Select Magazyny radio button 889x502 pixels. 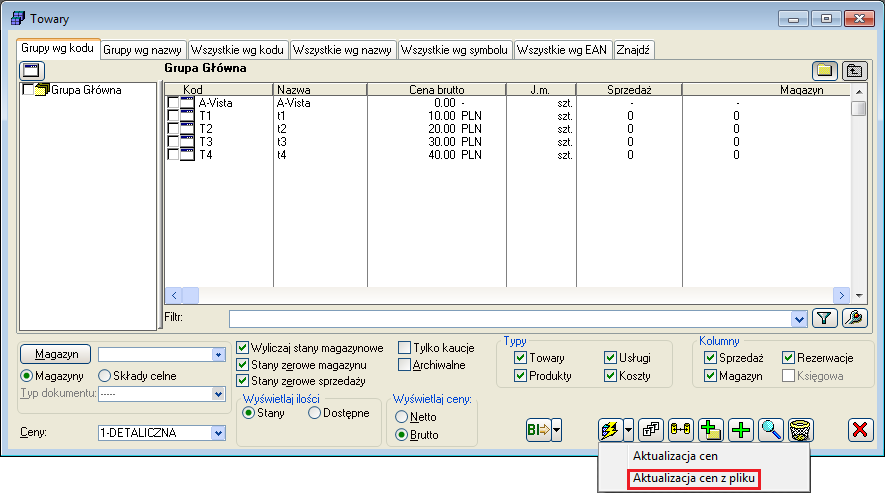pyautogui.click(x=26, y=376)
